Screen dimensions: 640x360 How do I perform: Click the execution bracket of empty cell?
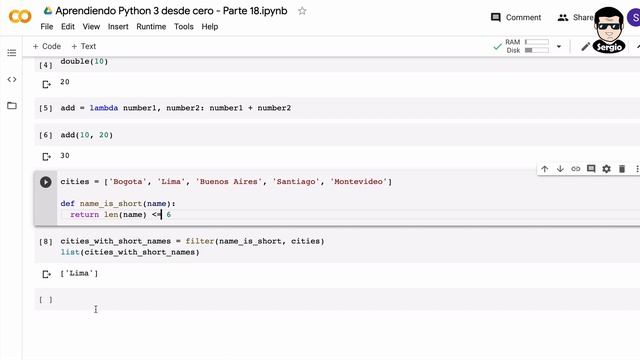(46, 300)
